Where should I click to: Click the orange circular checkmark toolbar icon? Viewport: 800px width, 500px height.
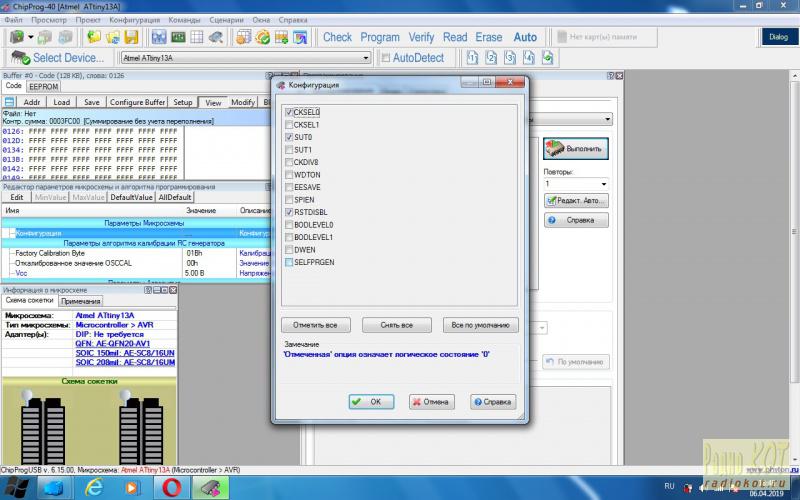pyautogui.click(x=262, y=37)
